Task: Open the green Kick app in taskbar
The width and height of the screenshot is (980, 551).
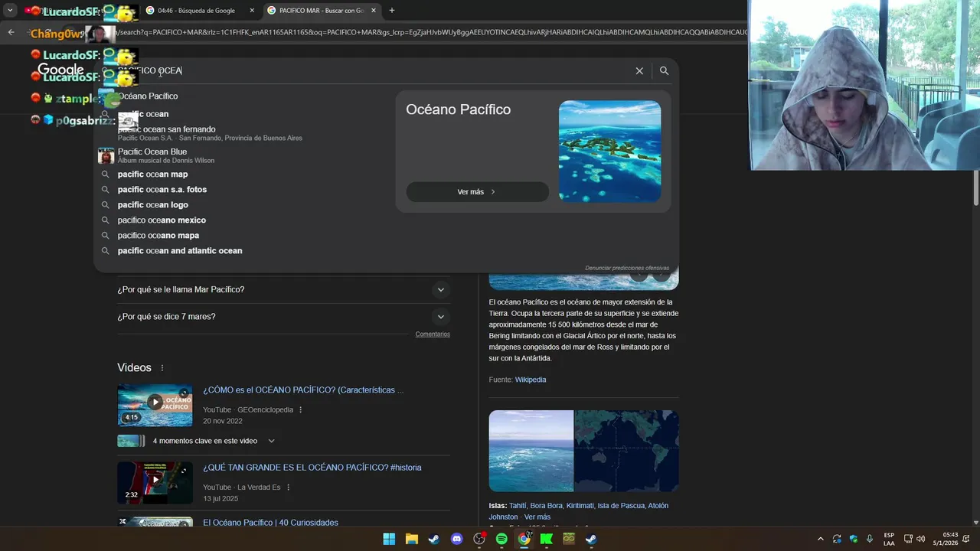Action: pos(547,539)
